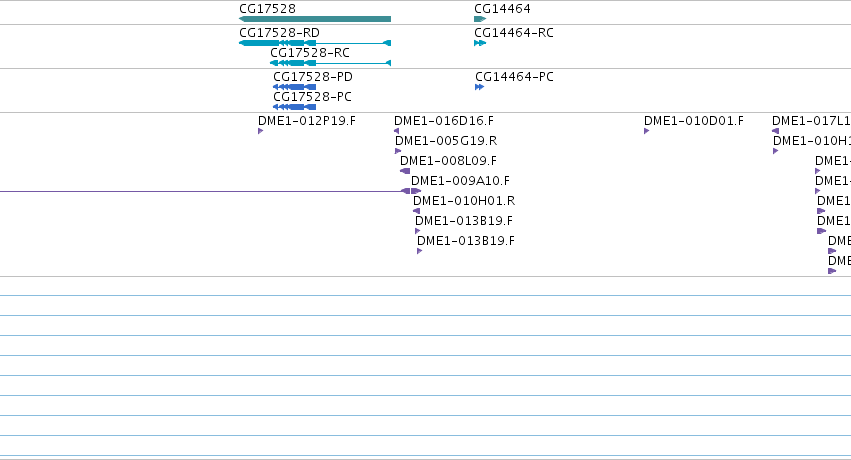The image size is (851, 460).
Task: Select the purple arrow under DME1-010H01.R
Action: (416, 211)
